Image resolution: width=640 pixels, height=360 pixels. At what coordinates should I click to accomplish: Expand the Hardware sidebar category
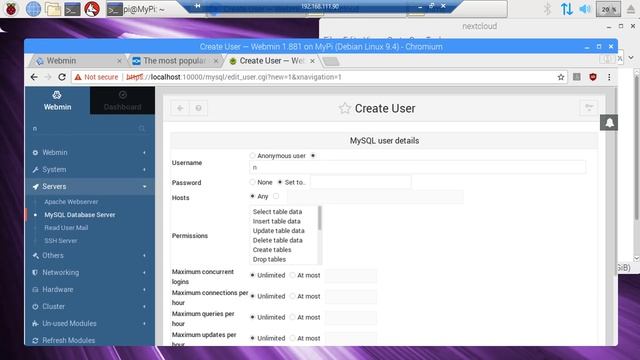[x=90, y=289]
